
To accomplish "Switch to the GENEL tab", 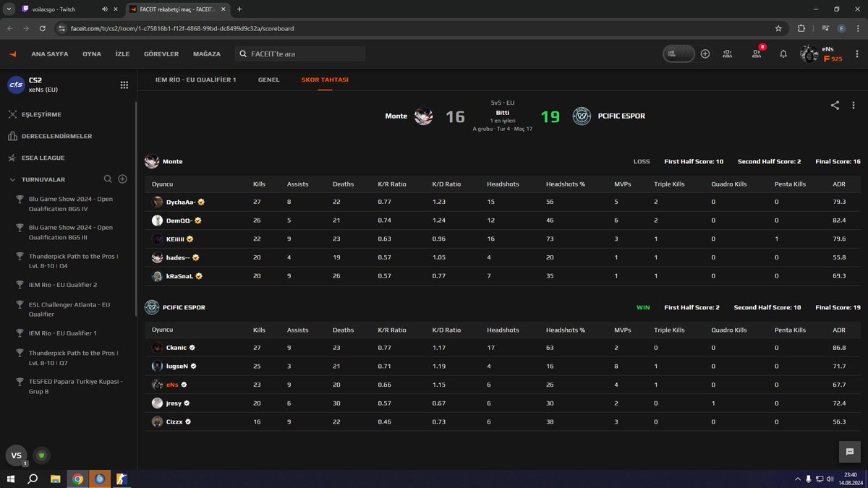I will 268,80.
